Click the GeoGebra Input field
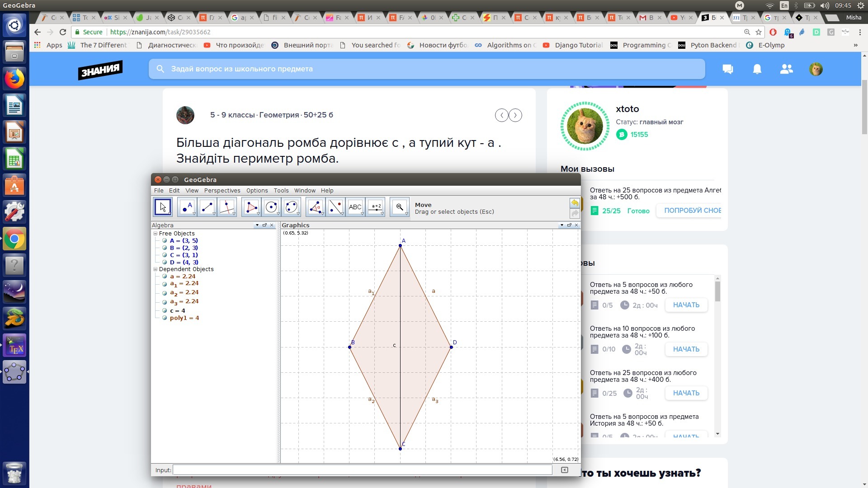 point(362,470)
